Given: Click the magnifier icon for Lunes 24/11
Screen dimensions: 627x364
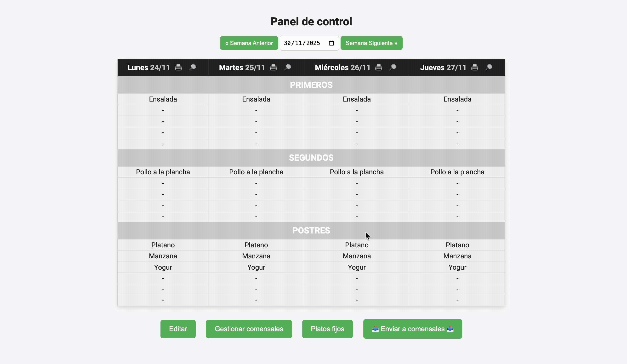Looking at the screenshot, I should pos(192,68).
